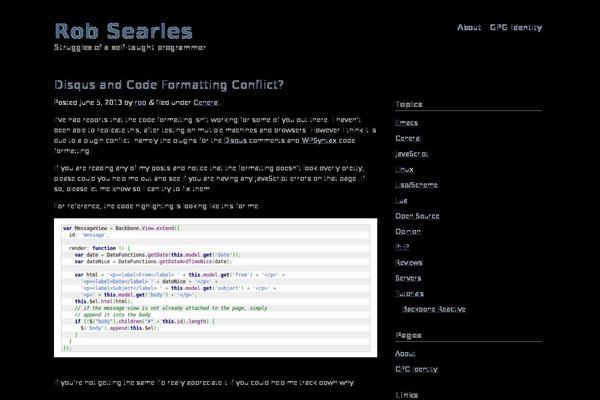Select the Reviews topic in sidebar
600x400 pixels.
409,263
